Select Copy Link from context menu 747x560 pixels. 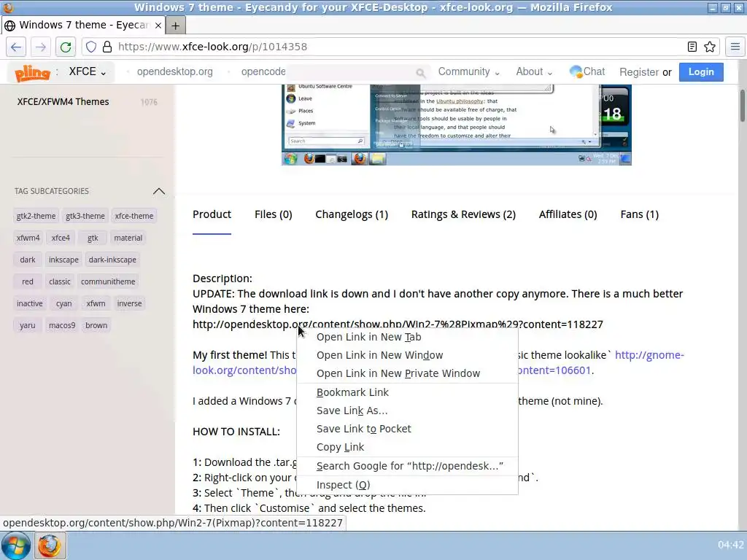(x=407, y=447)
